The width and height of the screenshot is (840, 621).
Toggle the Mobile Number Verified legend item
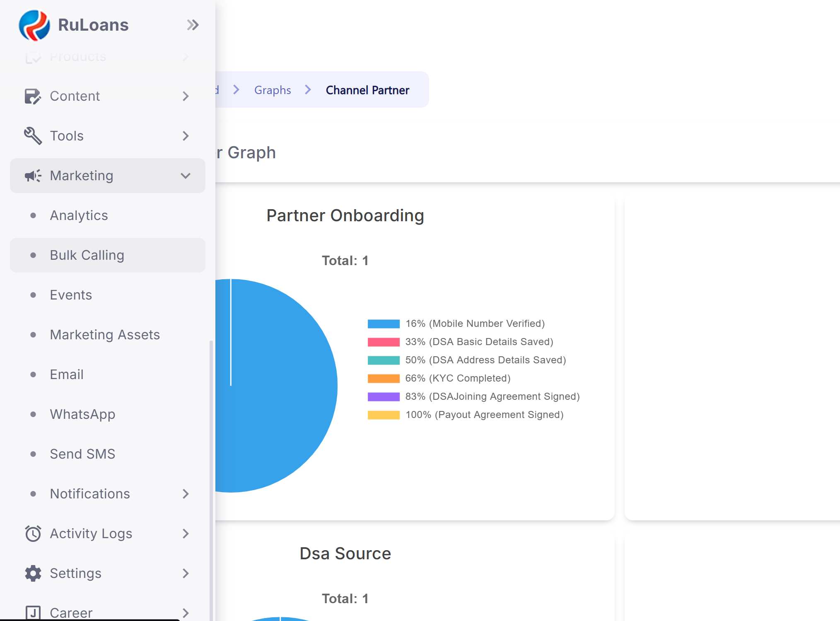[x=475, y=324]
